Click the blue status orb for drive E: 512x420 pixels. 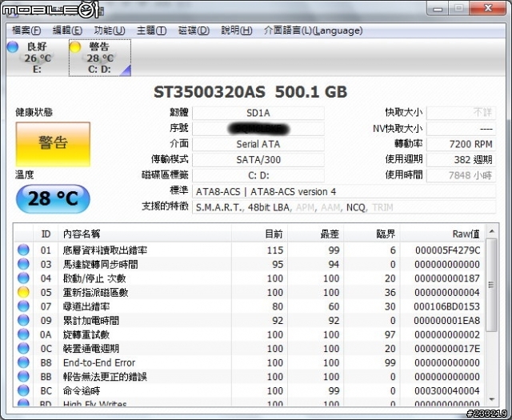[13, 47]
